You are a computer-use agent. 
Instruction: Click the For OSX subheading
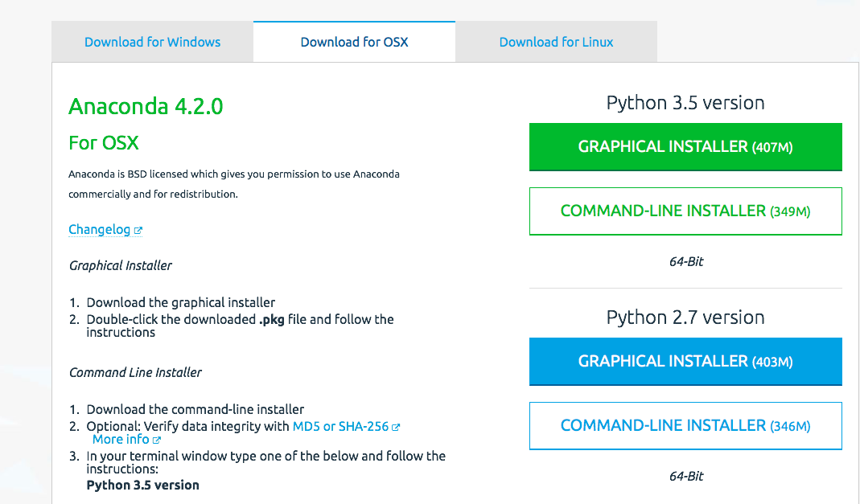click(104, 143)
